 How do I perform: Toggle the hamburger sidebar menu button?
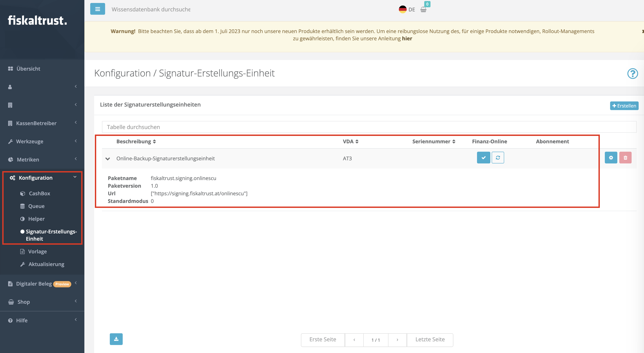click(x=98, y=9)
